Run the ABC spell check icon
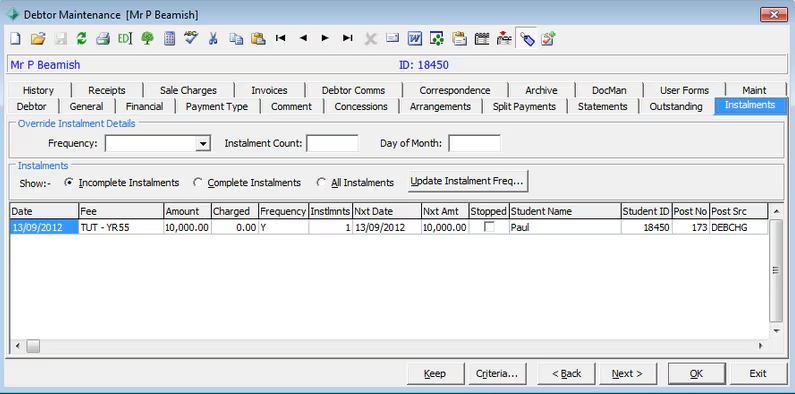Screen dimensions: 795x394 (191, 38)
